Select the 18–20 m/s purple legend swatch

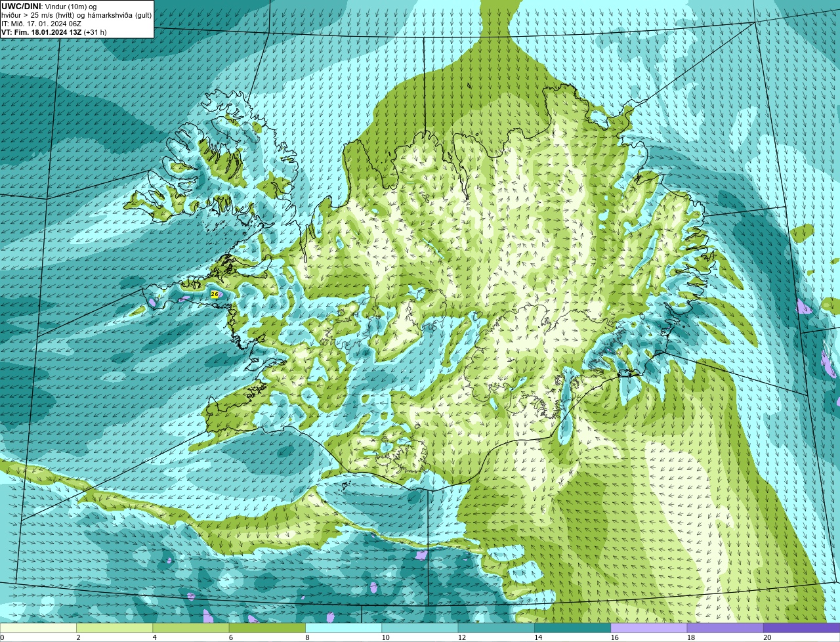(x=725, y=628)
